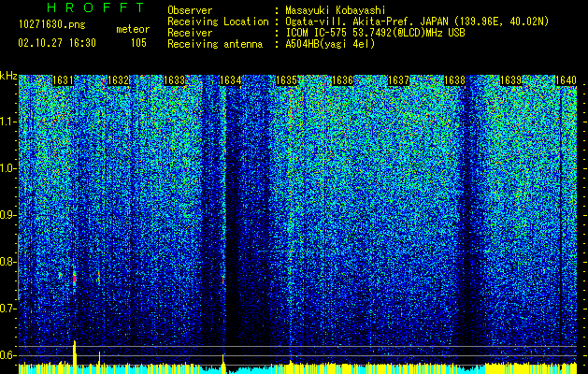Click observer name Masayuki Kobayashi

[x=336, y=10]
